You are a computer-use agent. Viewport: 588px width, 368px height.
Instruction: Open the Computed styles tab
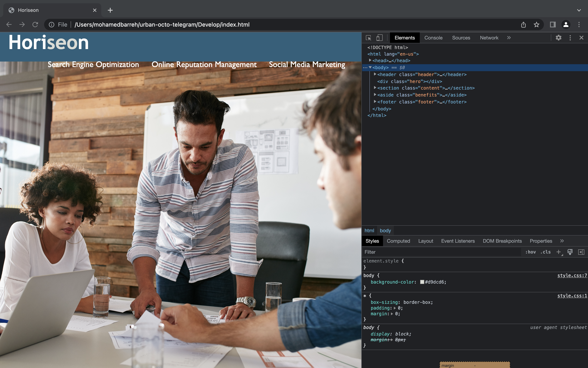pos(398,241)
